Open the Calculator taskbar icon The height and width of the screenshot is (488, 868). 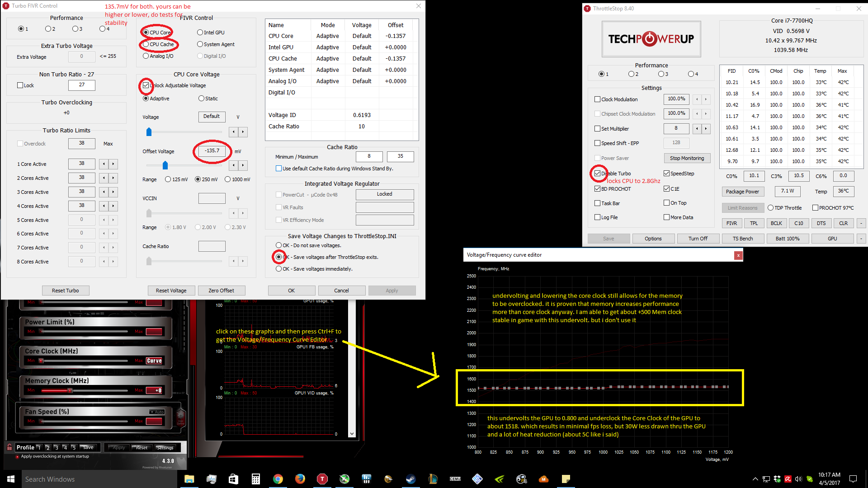[255, 479]
